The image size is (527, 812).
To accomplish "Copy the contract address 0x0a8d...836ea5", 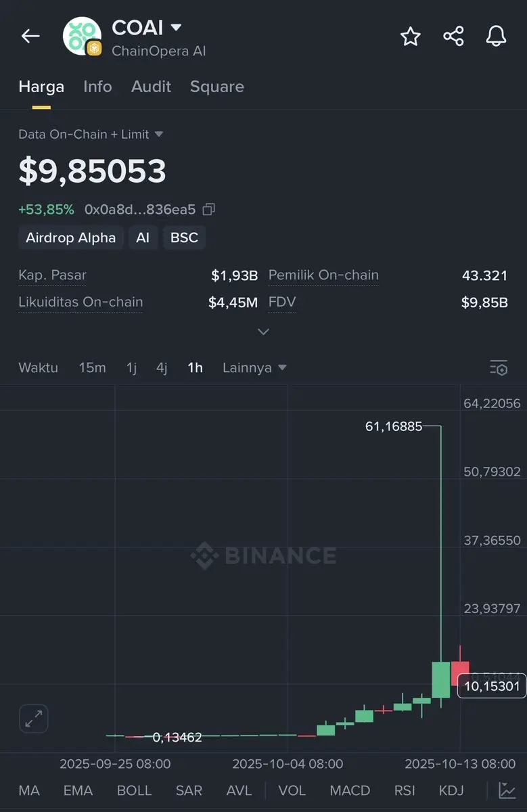I will tap(209, 210).
